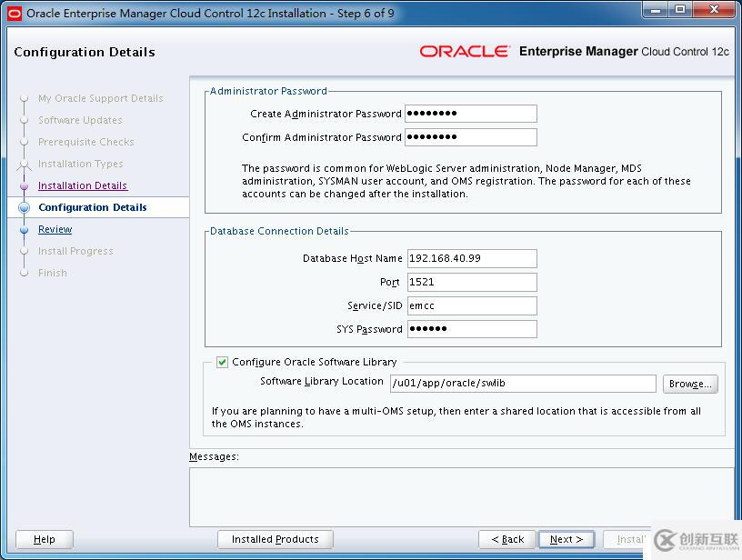
Task: Open the Installation Details link
Action: [x=83, y=185]
